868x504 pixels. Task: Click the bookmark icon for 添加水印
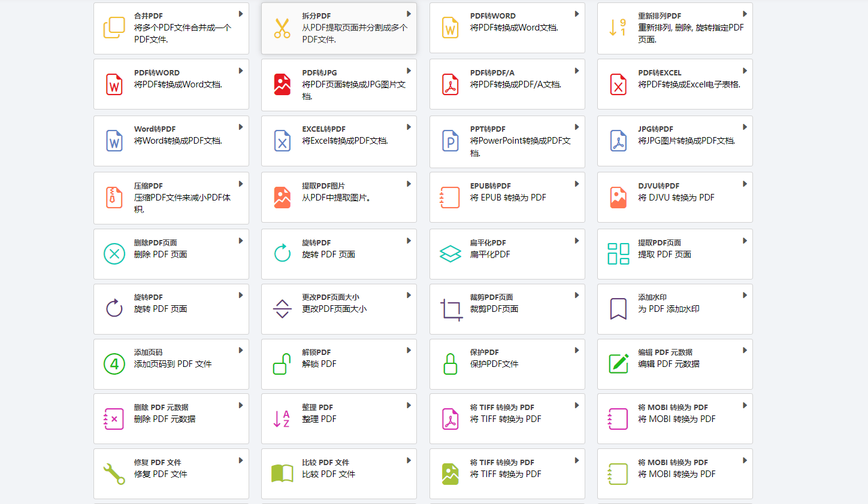(x=618, y=309)
